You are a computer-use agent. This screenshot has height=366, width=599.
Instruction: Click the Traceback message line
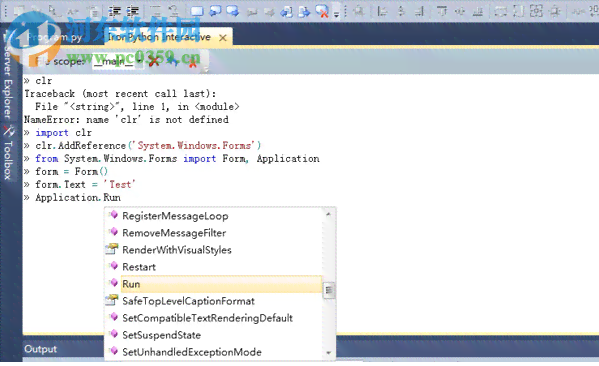(120, 94)
